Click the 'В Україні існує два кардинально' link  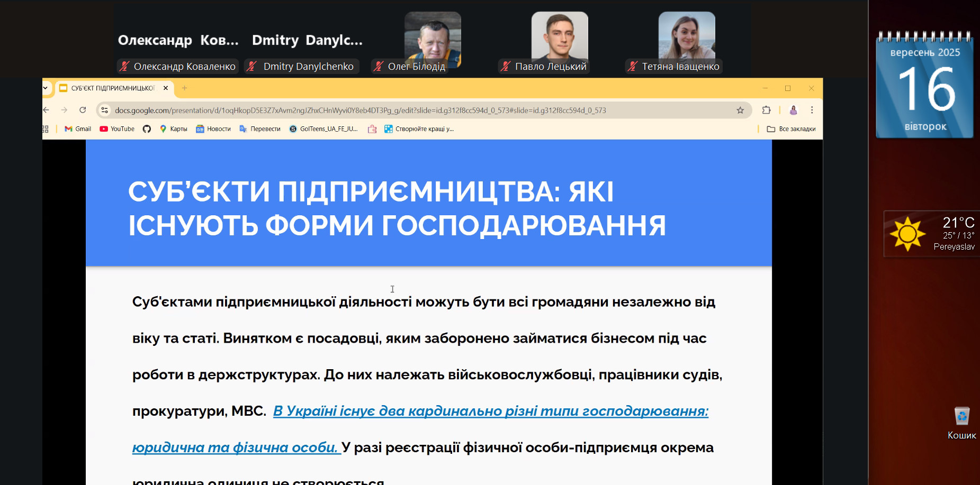[x=490, y=411]
